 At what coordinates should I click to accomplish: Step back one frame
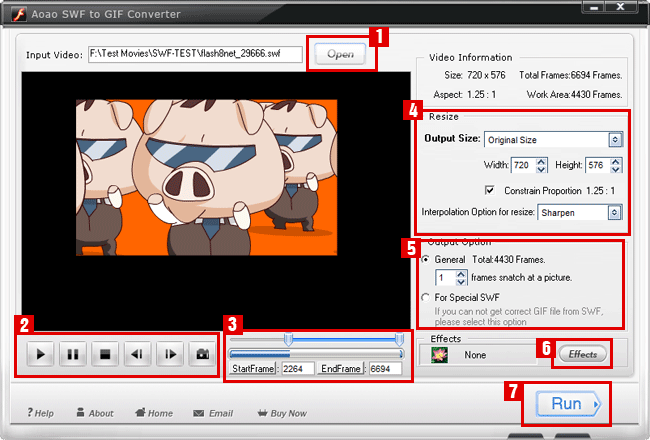tap(137, 354)
